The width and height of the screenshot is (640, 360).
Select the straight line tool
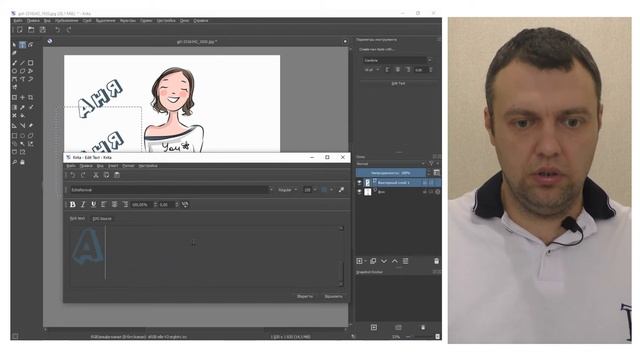click(x=22, y=63)
